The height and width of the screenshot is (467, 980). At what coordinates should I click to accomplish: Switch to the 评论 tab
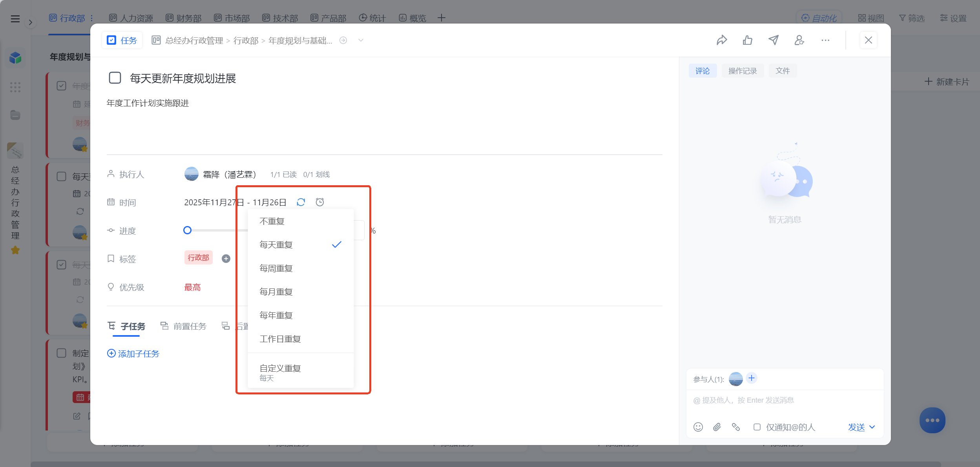click(703, 71)
